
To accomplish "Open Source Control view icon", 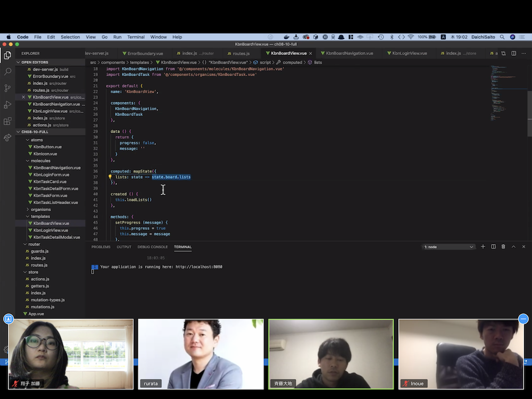I will coord(7,88).
